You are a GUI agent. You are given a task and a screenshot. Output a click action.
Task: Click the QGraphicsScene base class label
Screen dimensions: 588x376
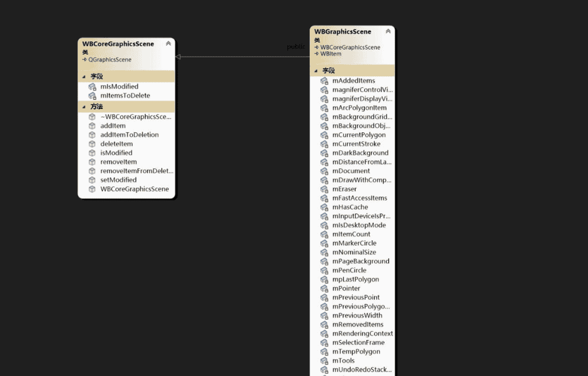(109, 59)
